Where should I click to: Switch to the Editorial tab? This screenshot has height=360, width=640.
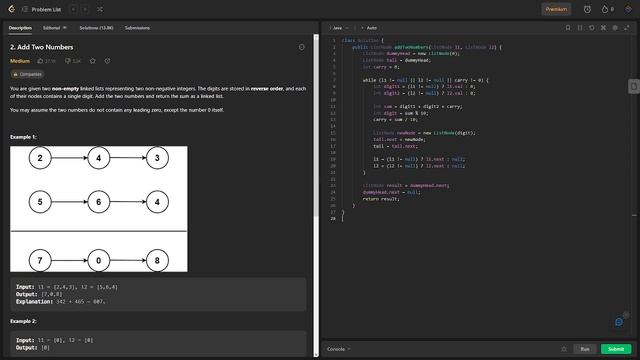(x=54, y=28)
